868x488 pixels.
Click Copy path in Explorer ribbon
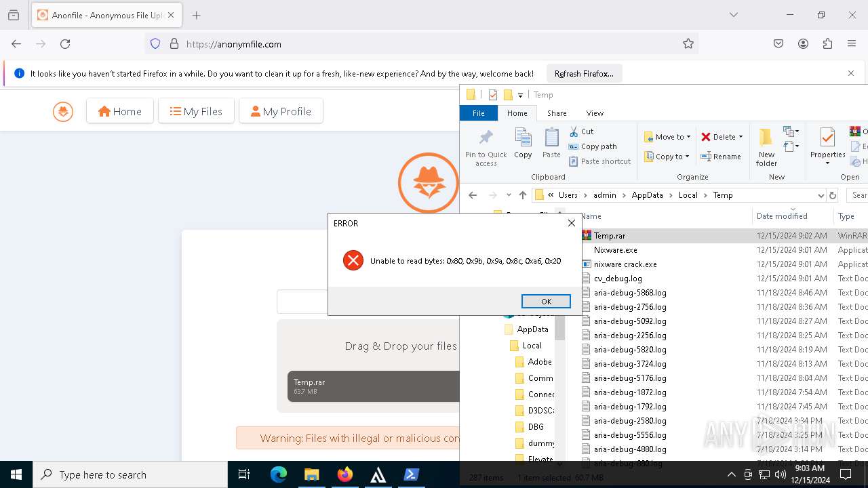(593, 146)
